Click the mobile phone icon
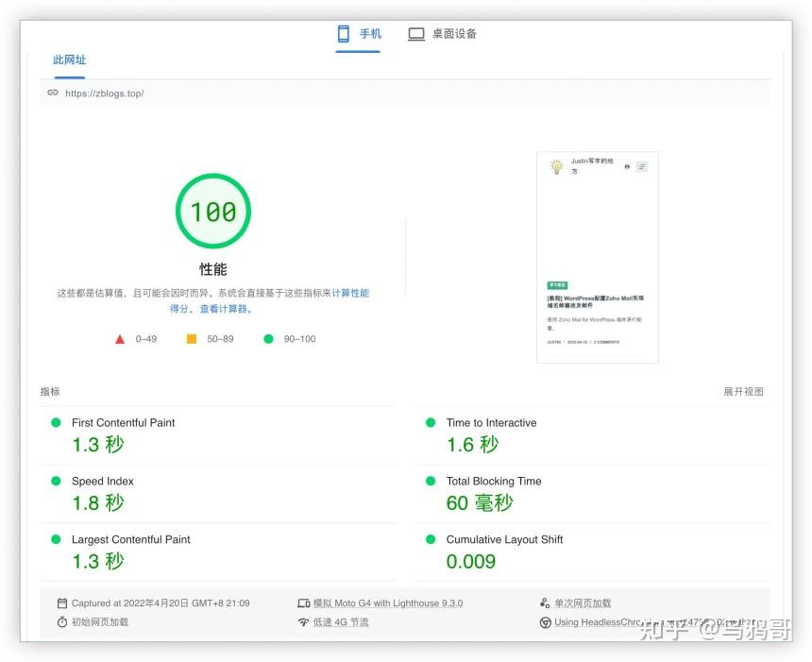The image size is (812, 662). coord(344,34)
